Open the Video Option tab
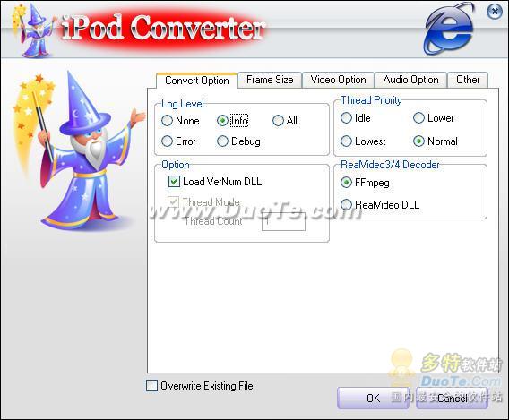 (338, 80)
